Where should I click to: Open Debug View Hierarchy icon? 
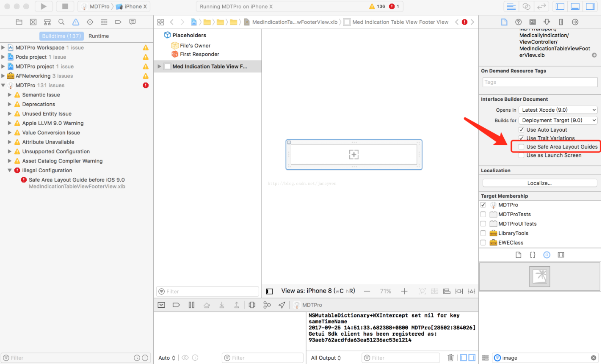[x=252, y=305]
